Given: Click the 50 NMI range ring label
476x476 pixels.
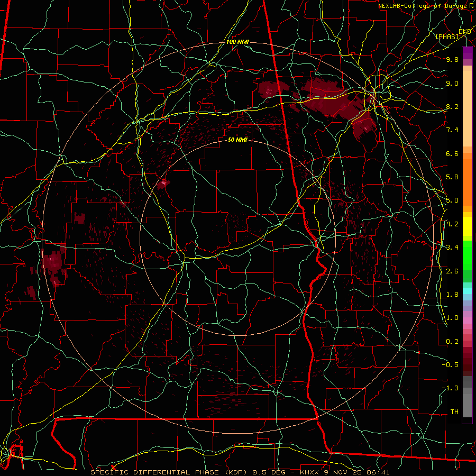Looking at the screenshot, I should [237, 140].
